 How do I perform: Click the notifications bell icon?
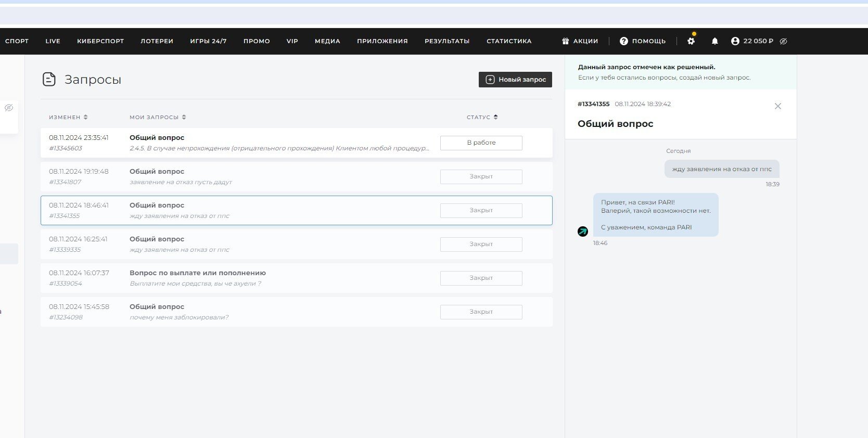(x=714, y=41)
